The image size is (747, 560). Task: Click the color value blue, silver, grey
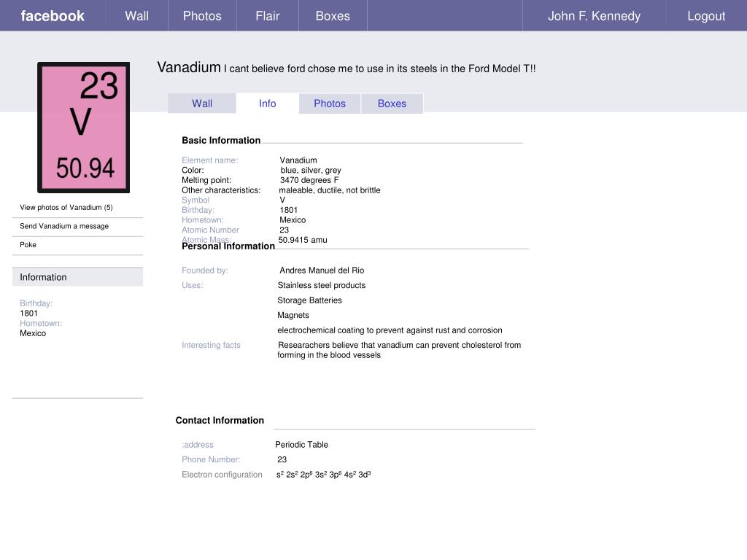(311, 170)
